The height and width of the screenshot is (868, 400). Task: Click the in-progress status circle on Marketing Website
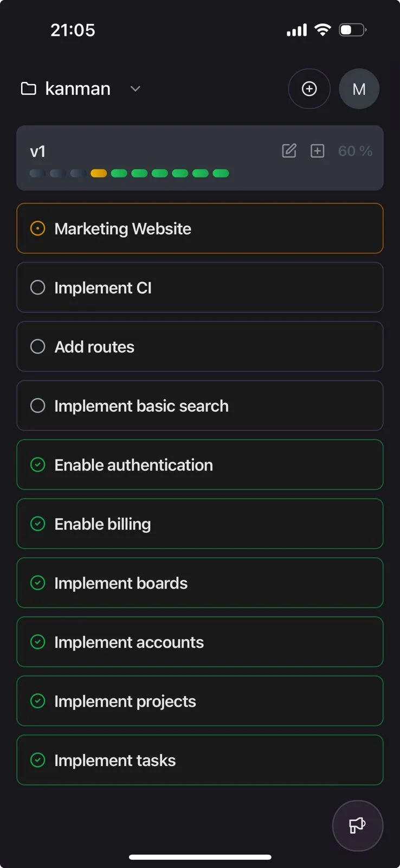click(x=37, y=228)
